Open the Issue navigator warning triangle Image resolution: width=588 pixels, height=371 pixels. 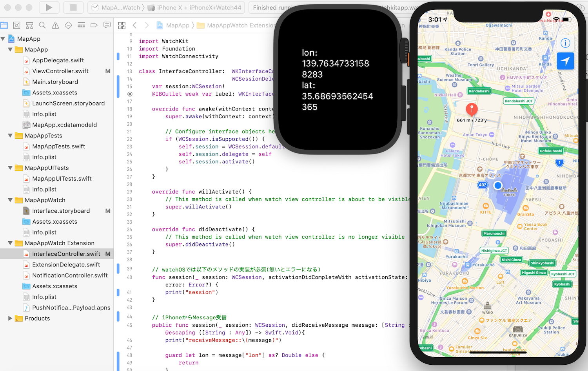coord(55,25)
